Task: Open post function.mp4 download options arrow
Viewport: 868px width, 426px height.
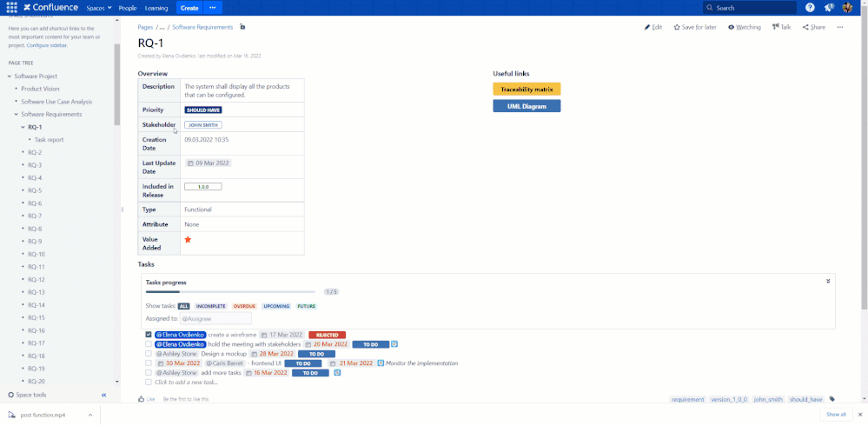Action: [89, 415]
